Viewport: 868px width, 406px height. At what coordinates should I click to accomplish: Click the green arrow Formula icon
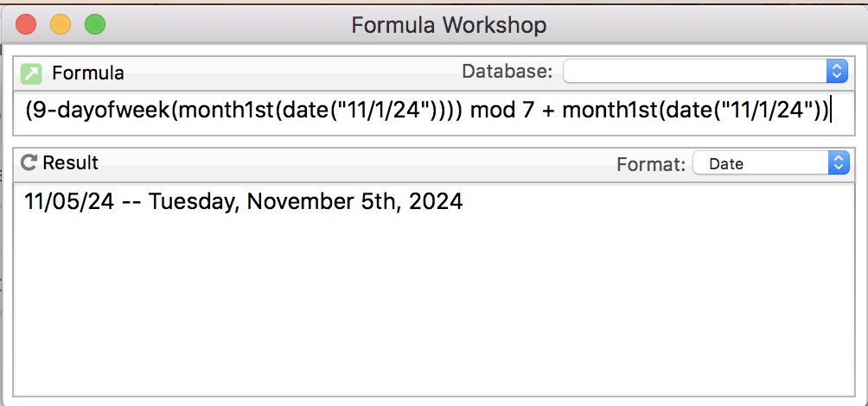point(31,73)
